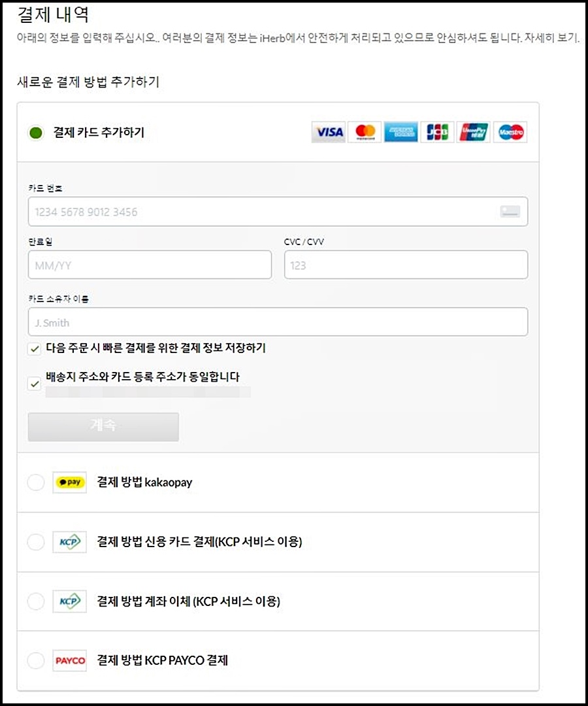
Task: Uncheck 배송지 주소와 카드 등록 주소 동일 checkbox
Action: pos(34,384)
